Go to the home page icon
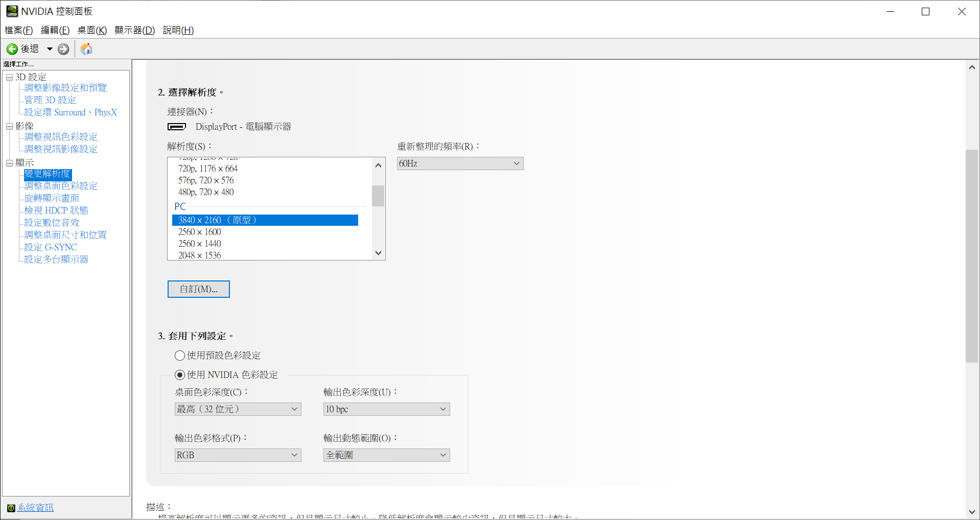The width and height of the screenshot is (980, 520). tap(86, 49)
